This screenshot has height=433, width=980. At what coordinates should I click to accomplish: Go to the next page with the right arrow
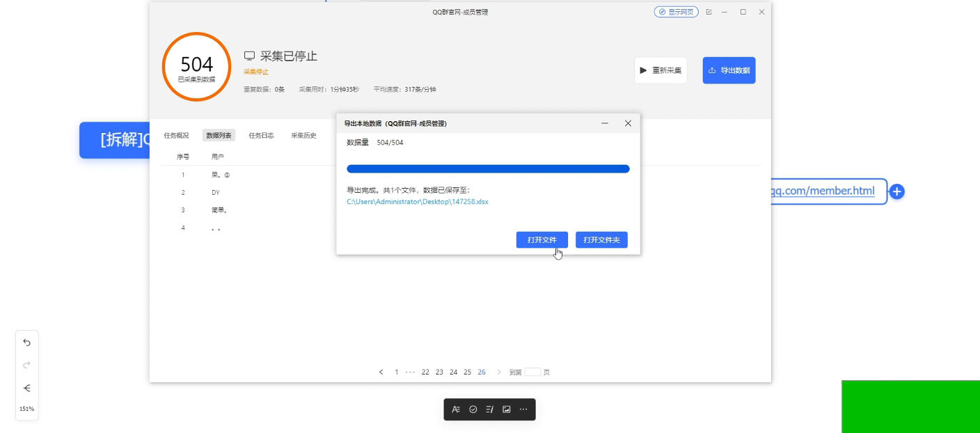498,372
